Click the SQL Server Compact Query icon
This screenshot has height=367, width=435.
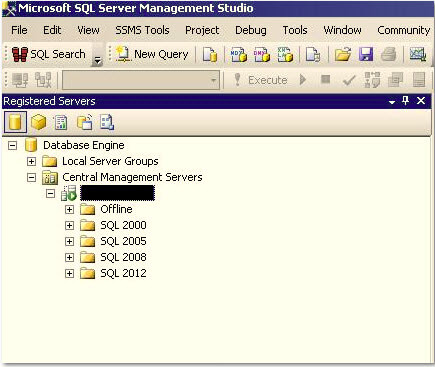[313, 54]
